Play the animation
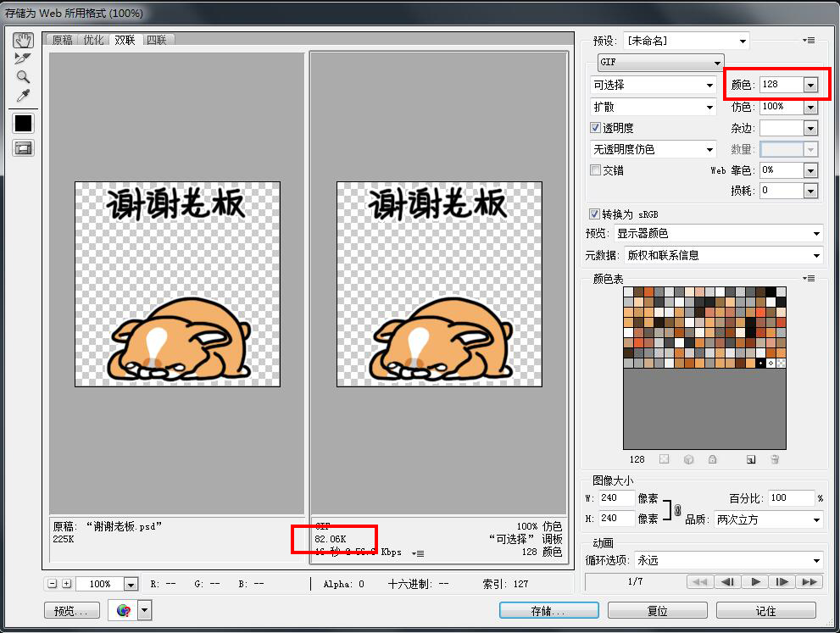This screenshot has width=840, height=633. click(x=755, y=581)
